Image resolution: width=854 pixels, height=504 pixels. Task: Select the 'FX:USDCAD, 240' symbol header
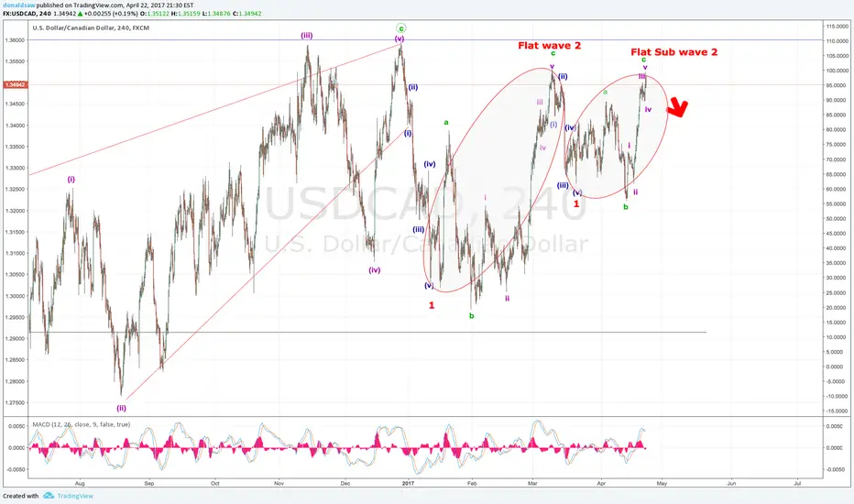pos(27,13)
